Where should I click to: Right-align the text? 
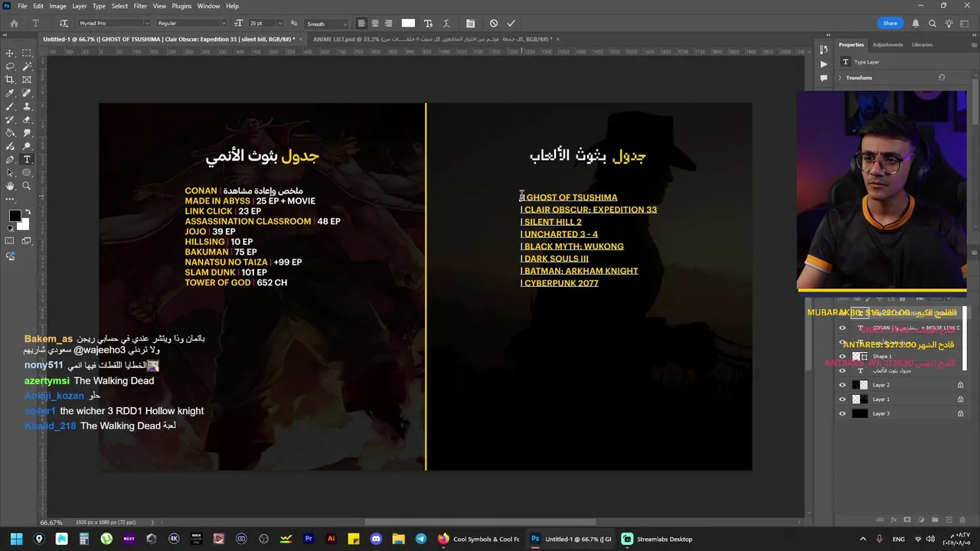tap(388, 23)
